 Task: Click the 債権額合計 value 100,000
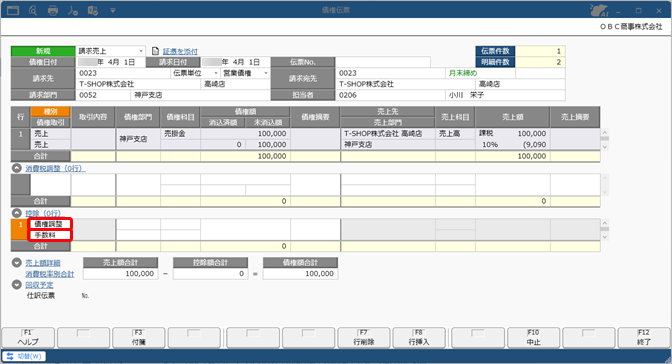(x=300, y=274)
